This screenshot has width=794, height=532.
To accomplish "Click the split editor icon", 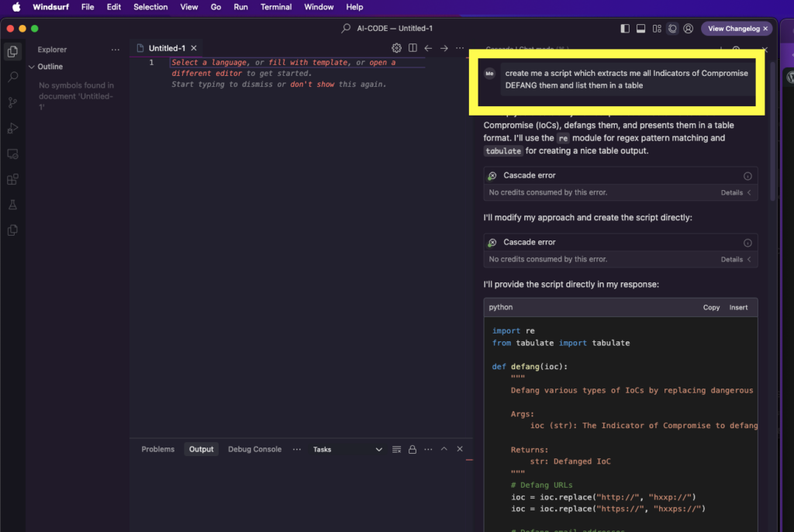I will click(413, 48).
